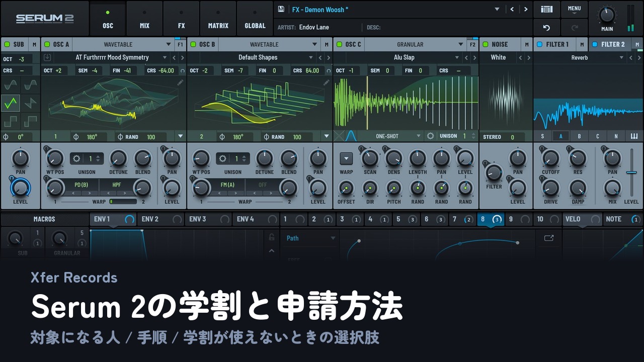Open the preset browser icon
Viewport: 644px width, 362px height.
pyautogui.click(x=546, y=9)
